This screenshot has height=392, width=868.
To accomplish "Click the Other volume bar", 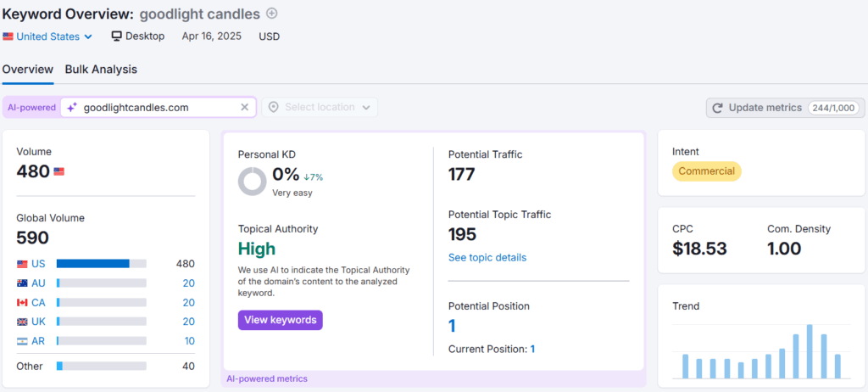I will [102, 366].
